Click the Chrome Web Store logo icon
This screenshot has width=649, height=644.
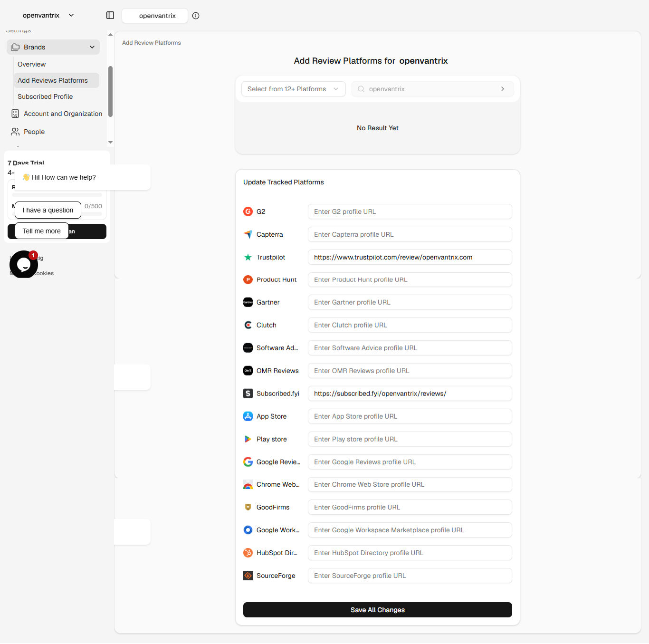248,484
